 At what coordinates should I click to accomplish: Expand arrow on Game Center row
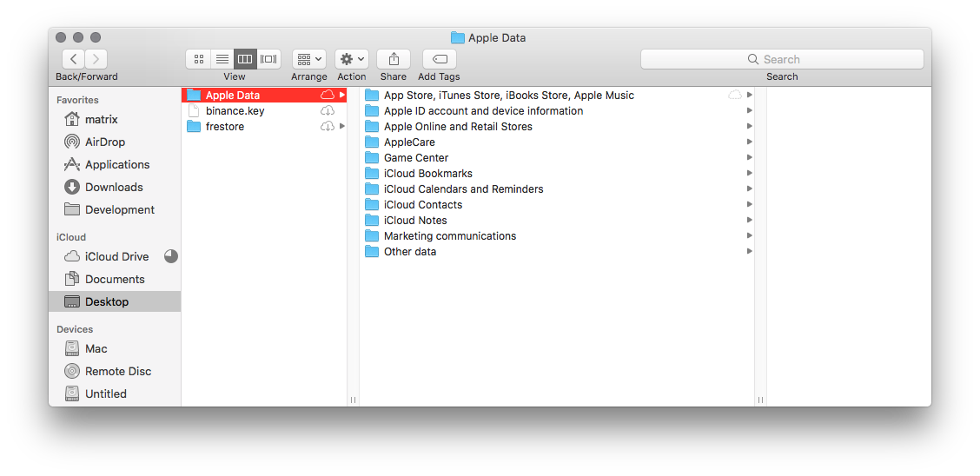click(750, 157)
